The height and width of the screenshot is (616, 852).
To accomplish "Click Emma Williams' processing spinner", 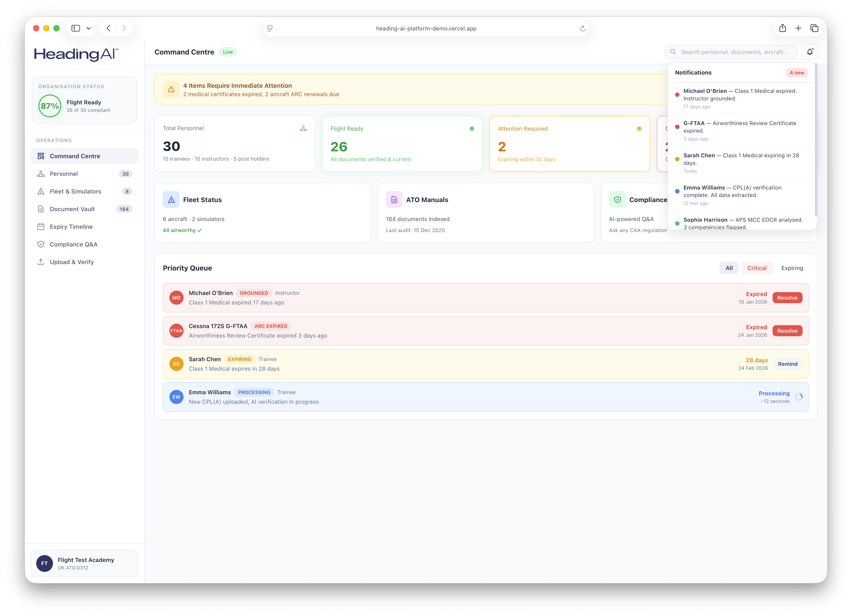I will pos(799,397).
